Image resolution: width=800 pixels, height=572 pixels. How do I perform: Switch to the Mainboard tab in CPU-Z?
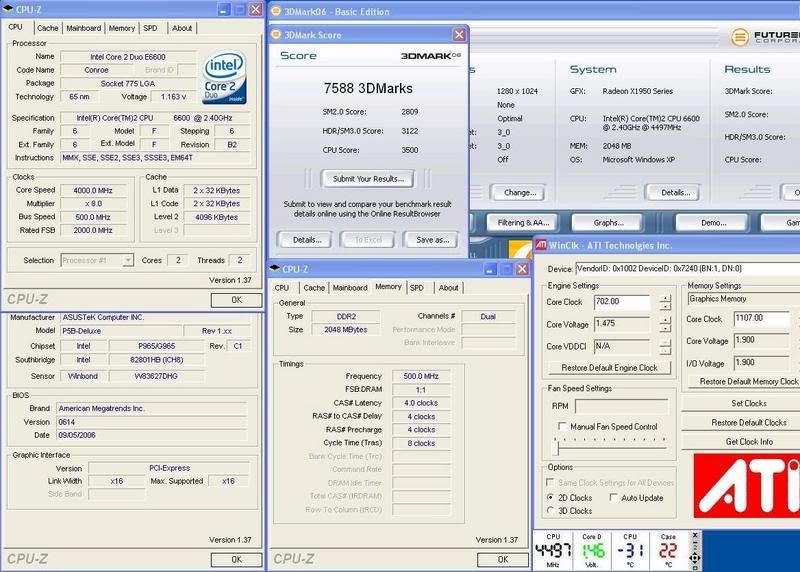[83, 28]
